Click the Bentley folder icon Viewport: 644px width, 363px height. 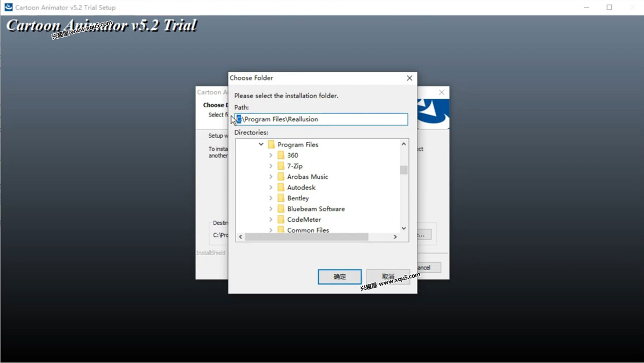[281, 198]
